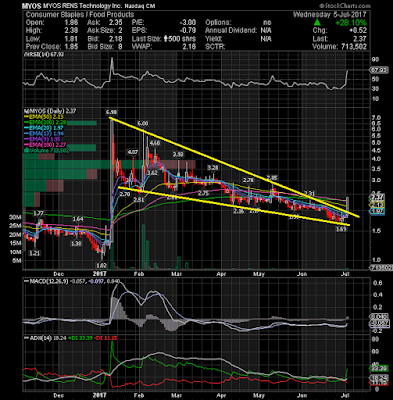Click the Wednesday 5-Jul-2017 date
393x400 pixels.
329,15
